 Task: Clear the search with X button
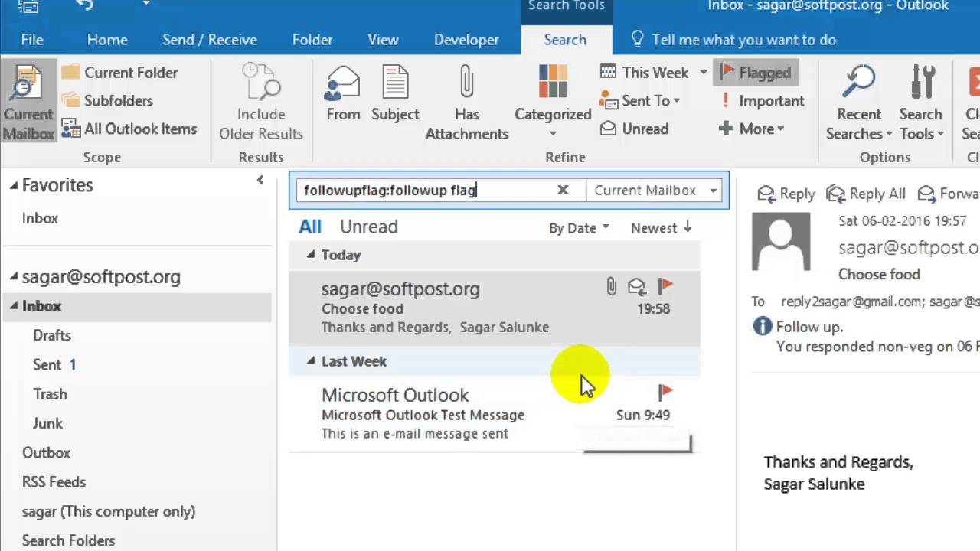(563, 191)
